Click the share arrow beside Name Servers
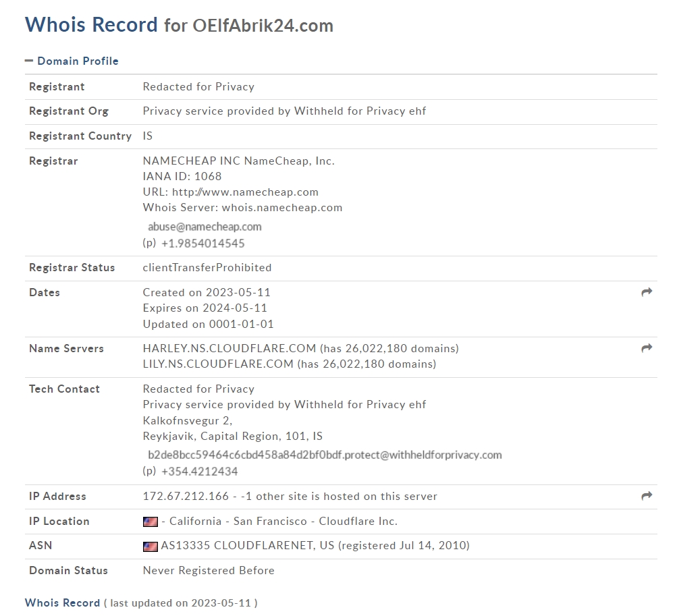 pos(647,348)
